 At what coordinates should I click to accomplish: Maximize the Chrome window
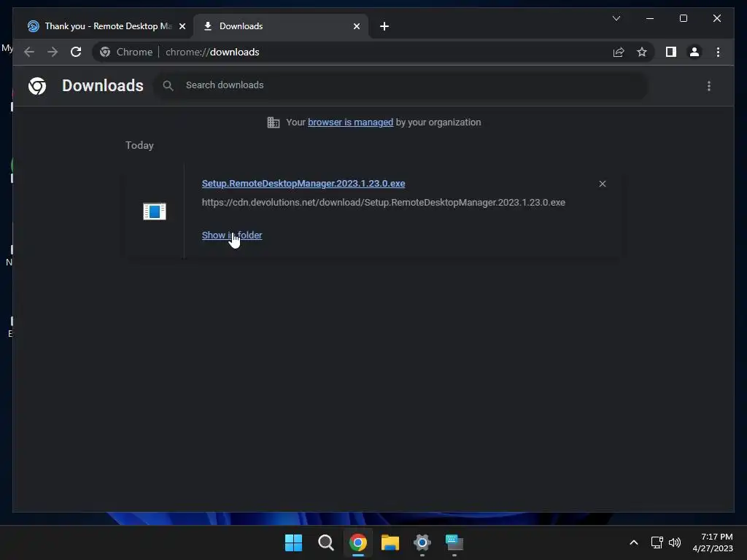[683, 18]
